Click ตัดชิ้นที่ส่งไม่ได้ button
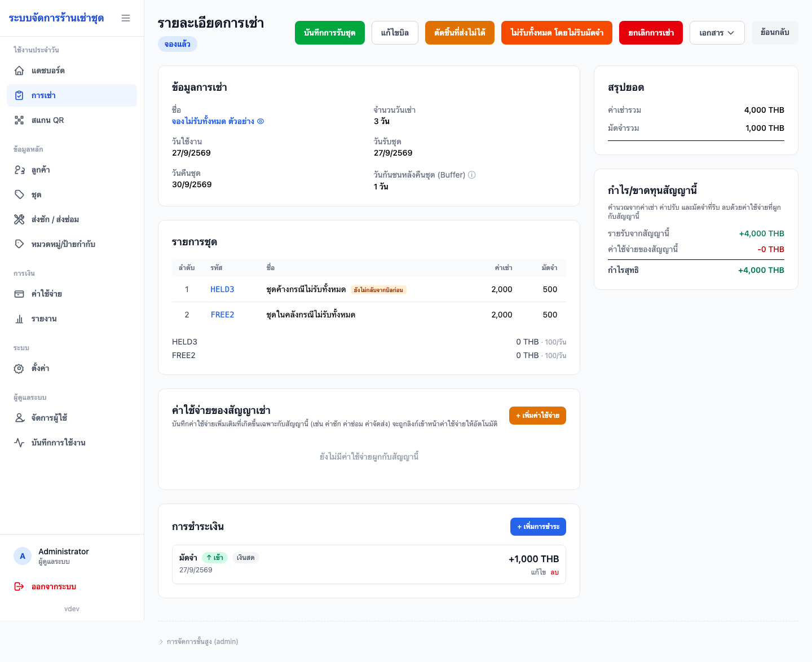Viewport: 812px width, 662px height. 460,33
